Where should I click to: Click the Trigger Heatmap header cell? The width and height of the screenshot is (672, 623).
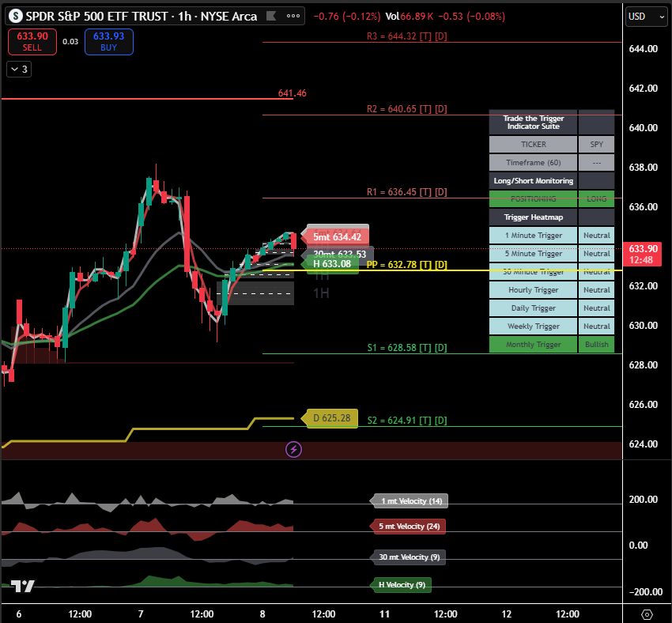point(533,217)
